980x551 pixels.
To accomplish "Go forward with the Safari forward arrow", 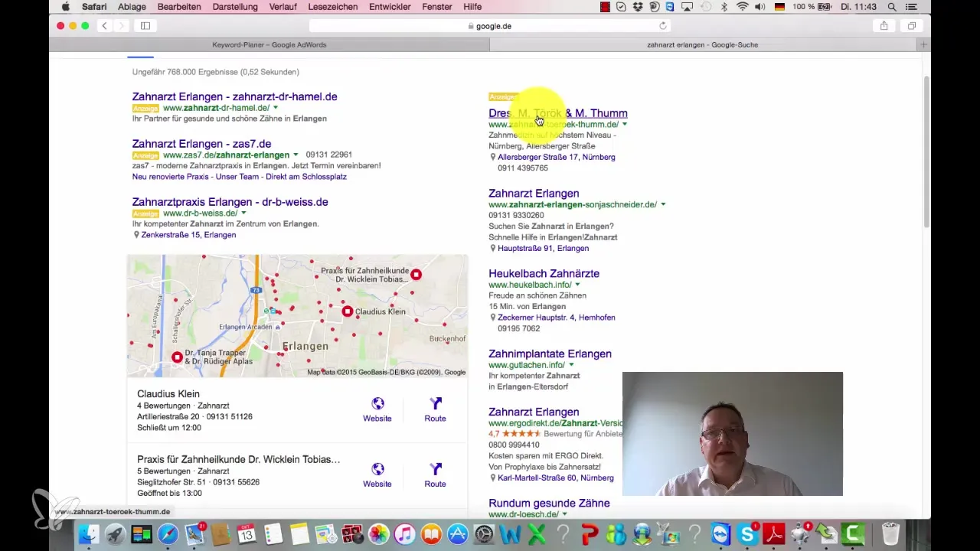I will [x=120, y=25].
